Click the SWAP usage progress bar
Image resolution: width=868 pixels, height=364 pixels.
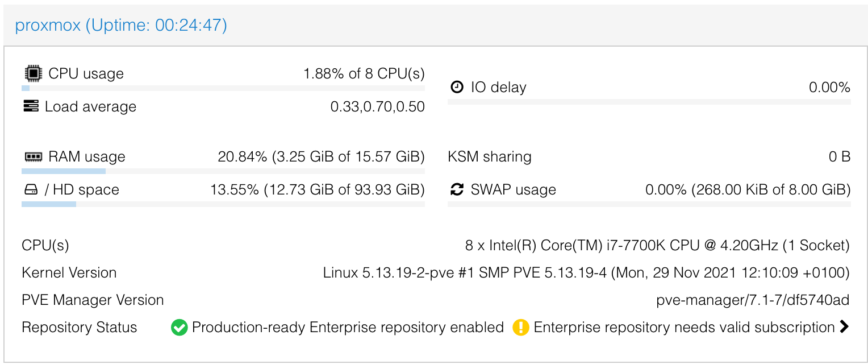[x=649, y=204]
